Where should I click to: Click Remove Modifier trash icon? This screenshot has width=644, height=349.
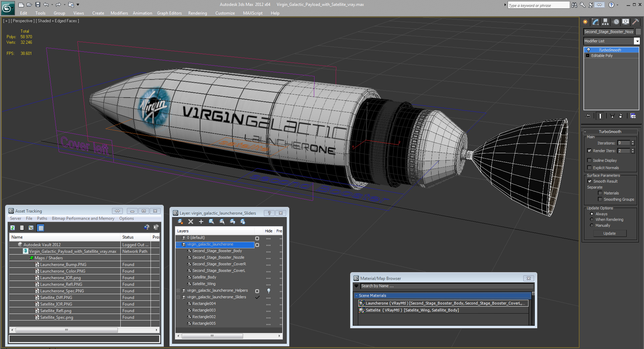coord(621,116)
